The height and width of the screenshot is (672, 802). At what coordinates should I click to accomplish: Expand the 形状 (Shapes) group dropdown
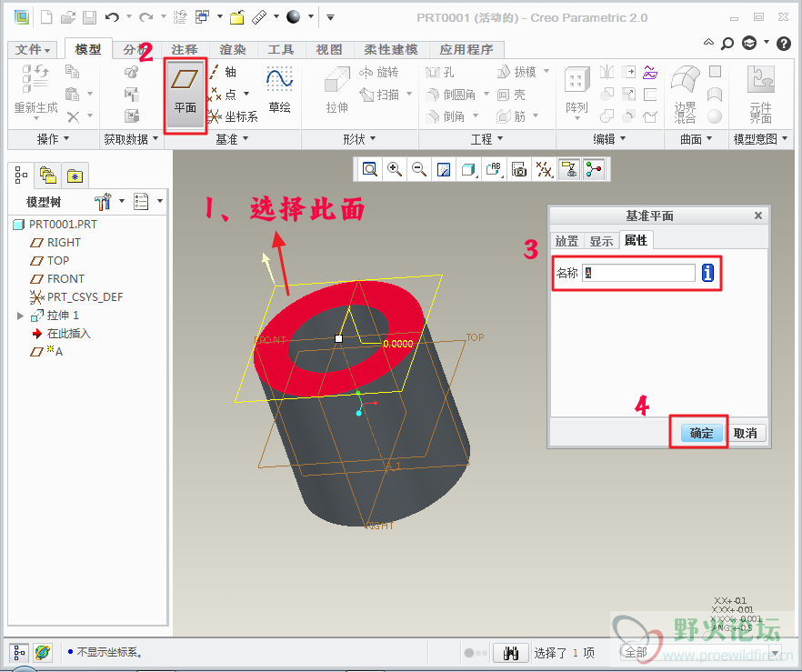(359, 139)
